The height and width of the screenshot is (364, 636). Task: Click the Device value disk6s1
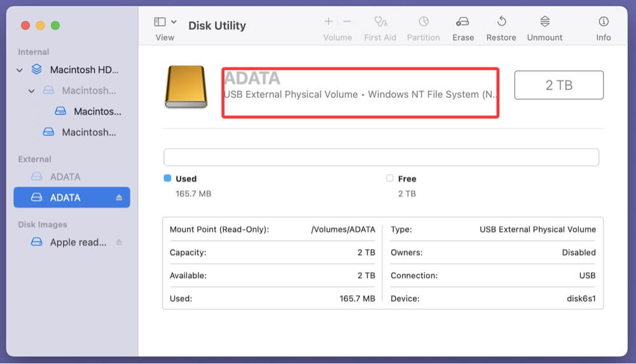coord(581,299)
